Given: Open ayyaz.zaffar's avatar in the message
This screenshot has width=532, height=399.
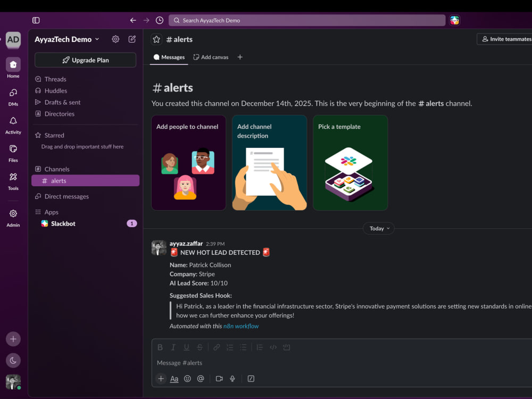Looking at the screenshot, I should [x=159, y=248].
